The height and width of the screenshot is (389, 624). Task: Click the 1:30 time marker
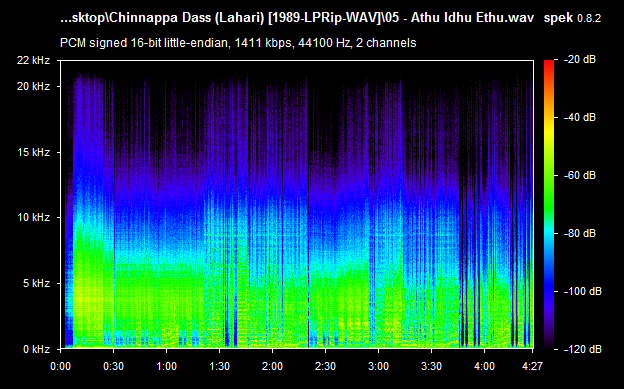(219, 366)
